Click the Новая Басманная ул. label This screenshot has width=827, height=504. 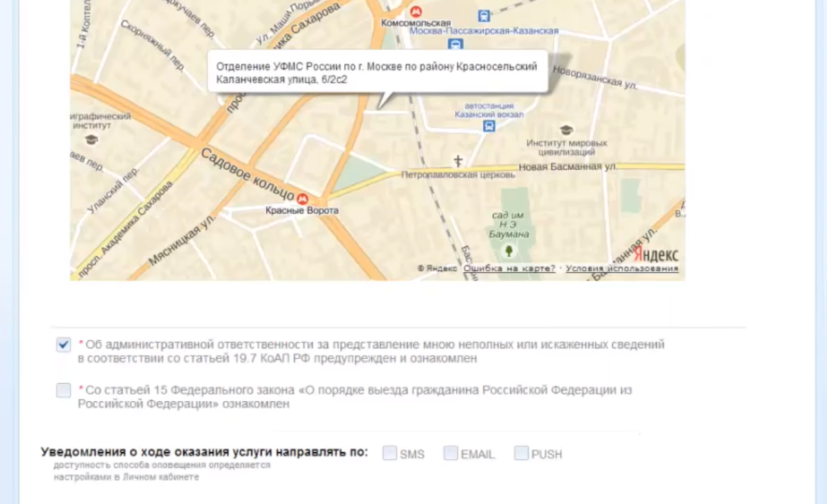[x=567, y=167]
